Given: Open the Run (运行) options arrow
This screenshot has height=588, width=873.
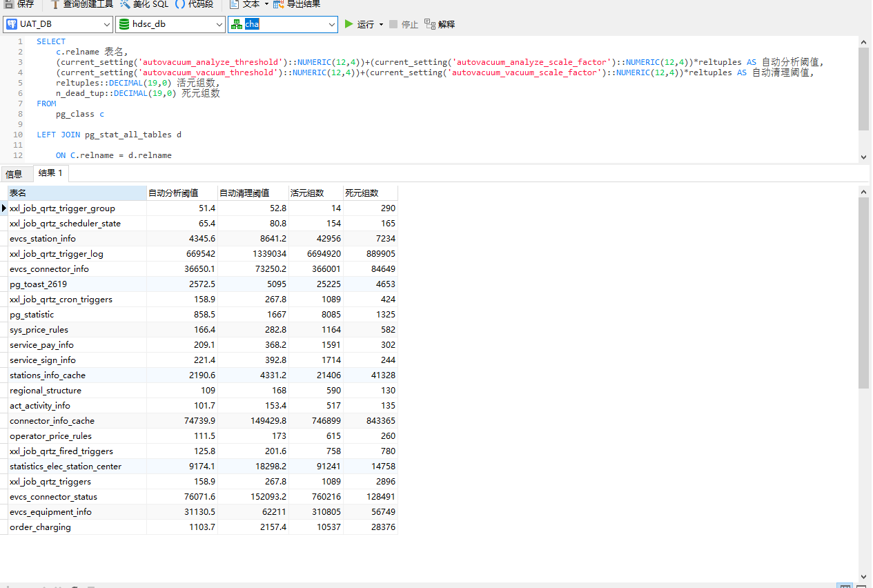Looking at the screenshot, I should click(x=381, y=25).
